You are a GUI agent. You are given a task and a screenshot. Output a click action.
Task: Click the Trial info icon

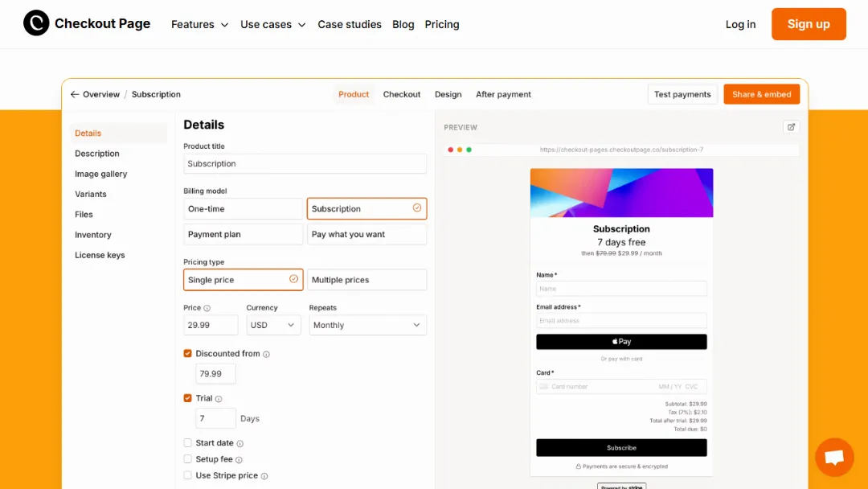point(219,399)
